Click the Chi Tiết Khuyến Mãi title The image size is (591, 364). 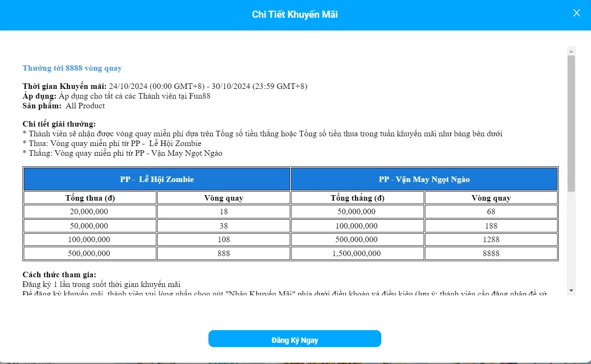(295, 14)
